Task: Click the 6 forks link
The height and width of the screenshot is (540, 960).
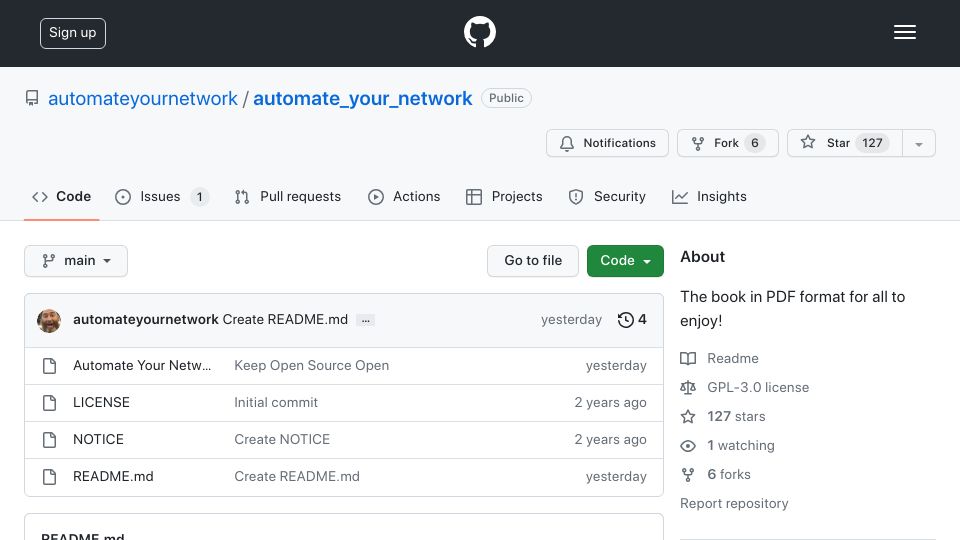Action: pyautogui.click(x=729, y=474)
